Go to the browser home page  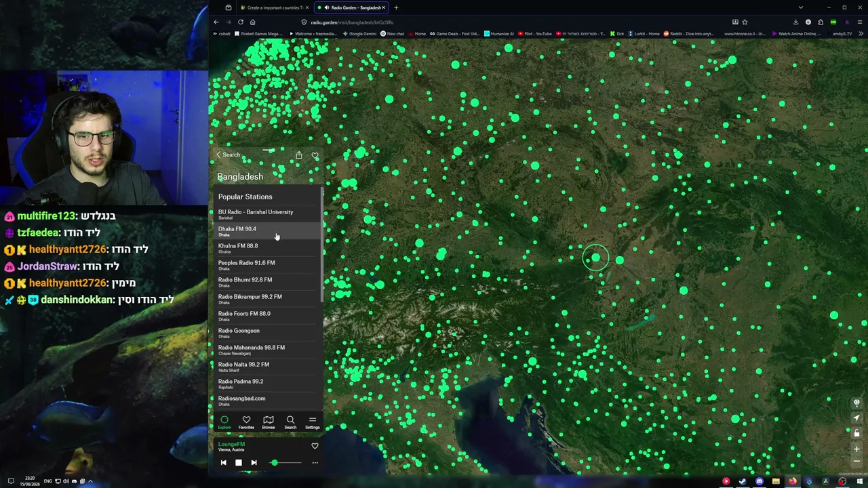252,22
